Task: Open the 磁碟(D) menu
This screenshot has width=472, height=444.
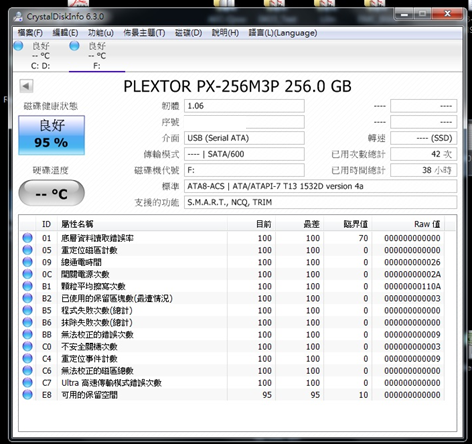Action: pos(188,33)
